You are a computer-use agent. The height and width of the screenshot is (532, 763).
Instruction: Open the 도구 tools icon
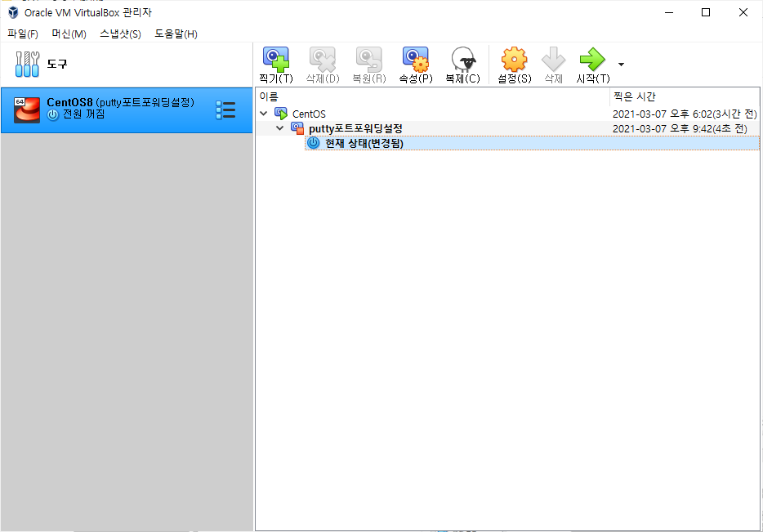pyautogui.click(x=27, y=65)
